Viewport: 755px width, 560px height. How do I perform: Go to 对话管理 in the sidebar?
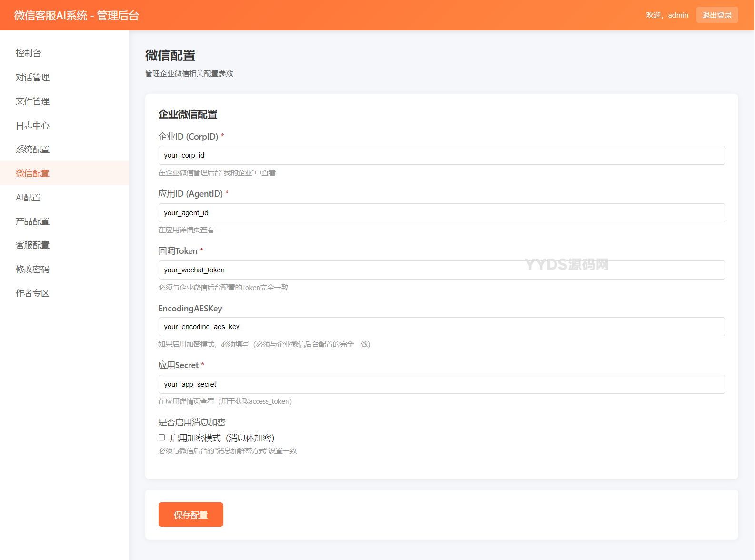pos(32,77)
